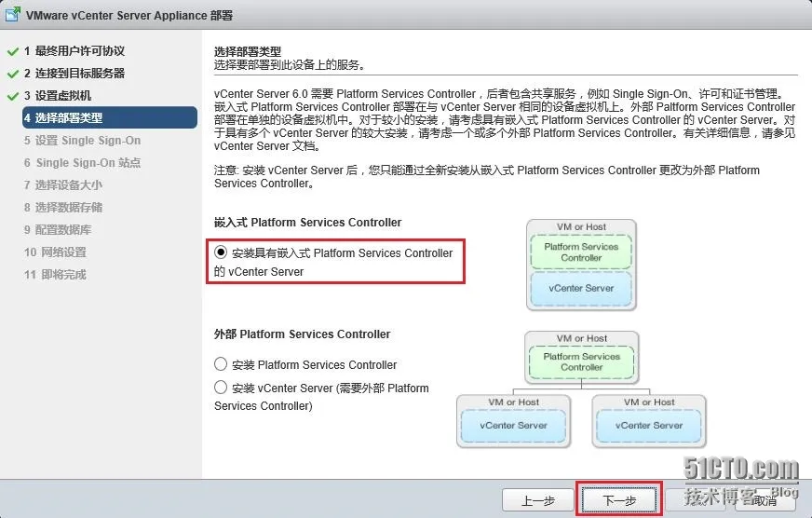812x518 pixels.
Task: Click the VMware vCenter installer title icon
Action: pyautogui.click(x=12, y=14)
